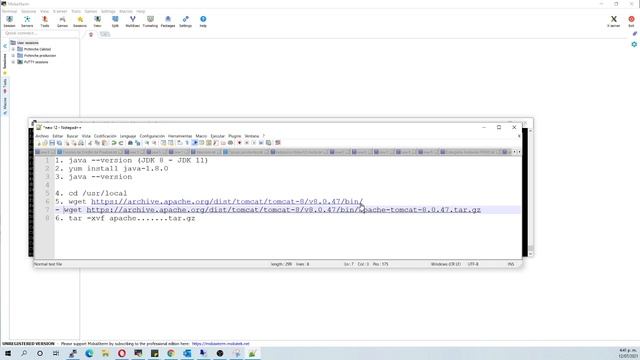Viewport: 640px width, 360px height.
Task: Click the Replace icon in Notepad++ toolbar
Action: point(138,143)
